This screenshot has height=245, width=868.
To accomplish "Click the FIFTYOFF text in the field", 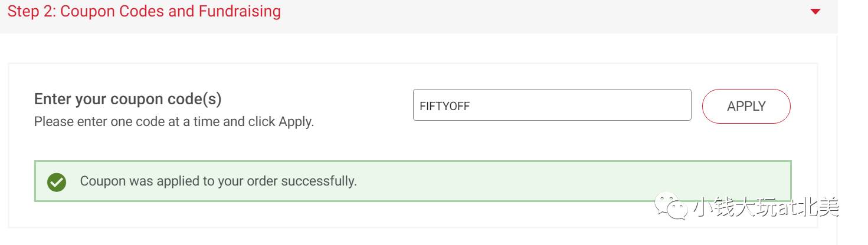I will tap(444, 107).
